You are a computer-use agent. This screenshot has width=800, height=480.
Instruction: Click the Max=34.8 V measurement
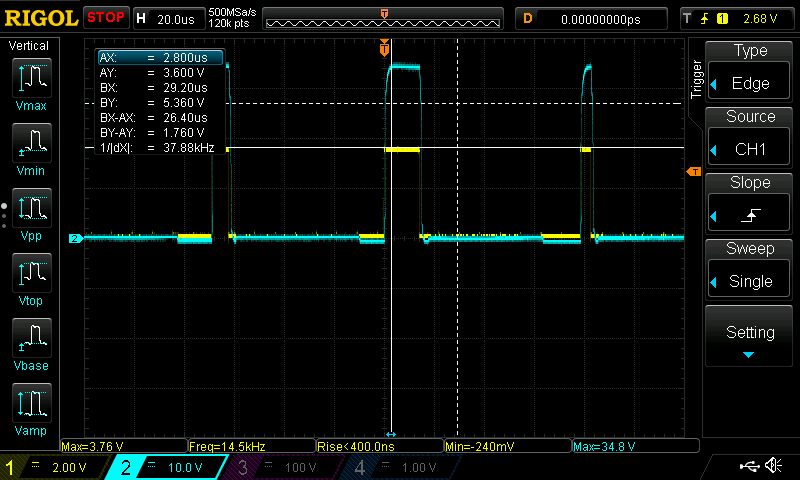click(635, 446)
